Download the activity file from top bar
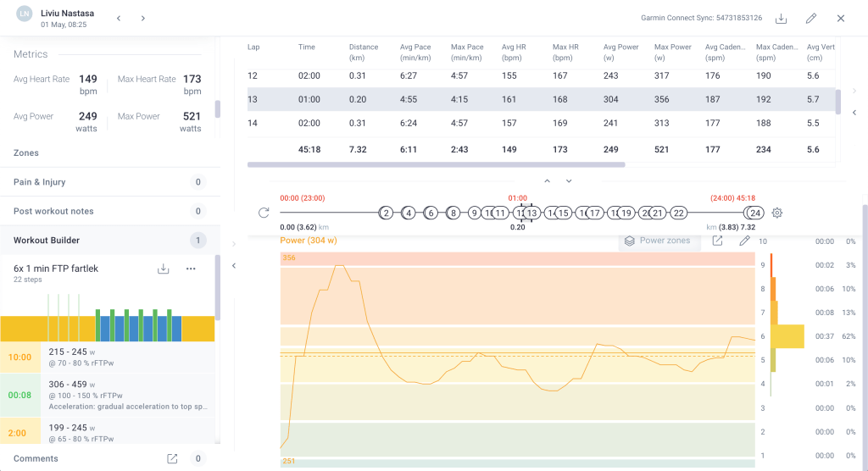The width and height of the screenshot is (868, 471). (x=781, y=18)
